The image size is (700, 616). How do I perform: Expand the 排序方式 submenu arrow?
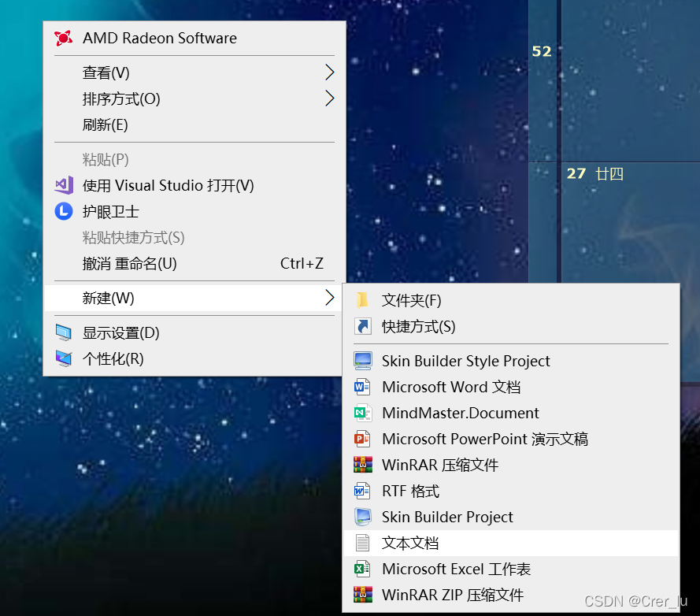tap(330, 98)
